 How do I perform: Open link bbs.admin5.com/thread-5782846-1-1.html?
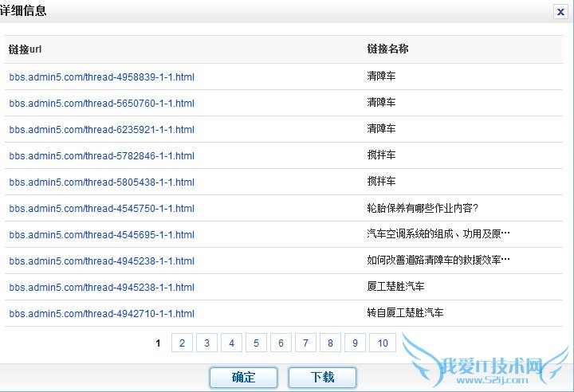[x=102, y=156]
